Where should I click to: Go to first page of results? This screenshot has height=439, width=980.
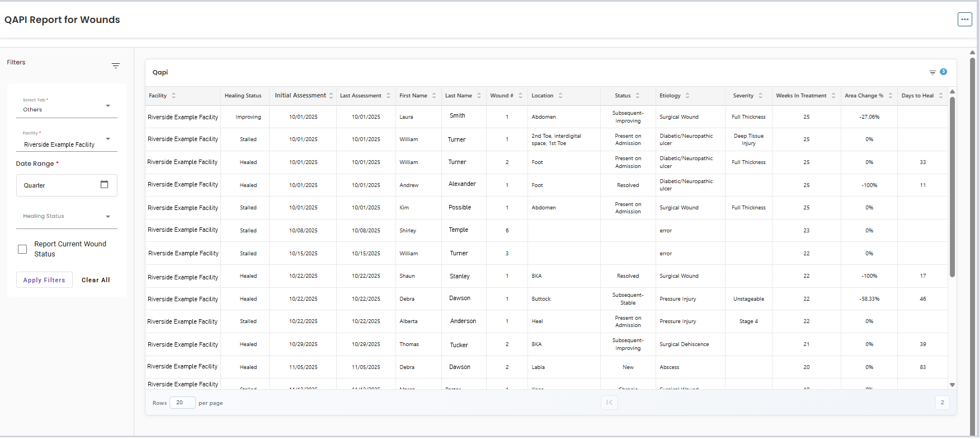click(x=609, y=402)
